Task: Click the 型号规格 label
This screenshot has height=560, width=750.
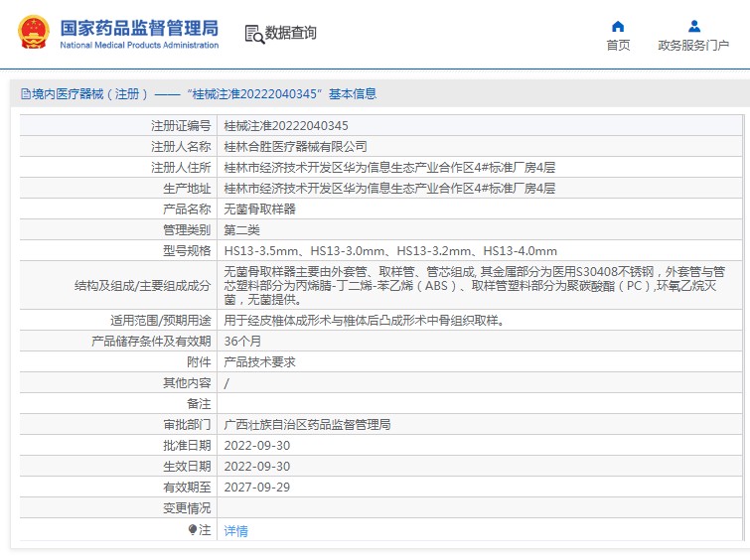Action: [x=187, y=251]
